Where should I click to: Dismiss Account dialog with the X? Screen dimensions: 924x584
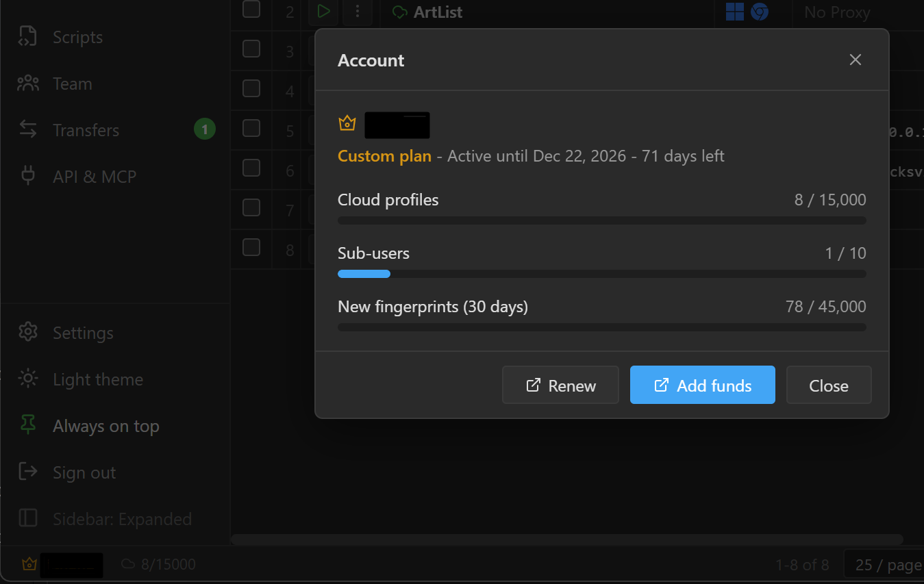pyautogui.click(x=856, y=60)
